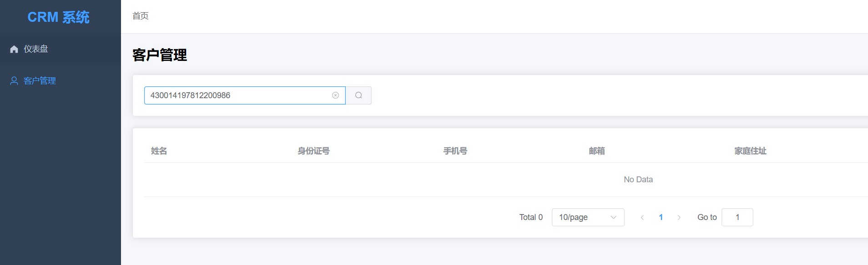Viewport: 868px width, 265px height.
Task: Click the No Data table message
Action: pos(638,180)
